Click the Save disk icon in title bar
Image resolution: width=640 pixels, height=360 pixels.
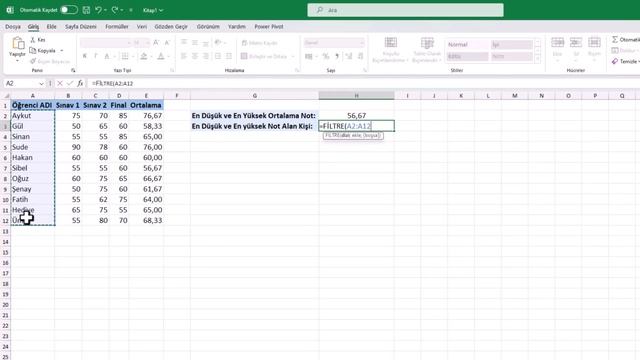click(x=87, y=10)
